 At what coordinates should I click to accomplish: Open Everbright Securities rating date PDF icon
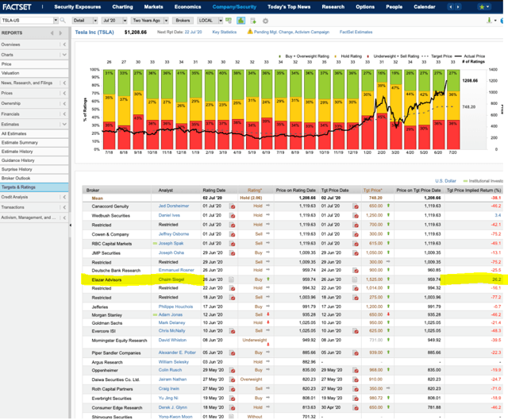tap(233, 399)
